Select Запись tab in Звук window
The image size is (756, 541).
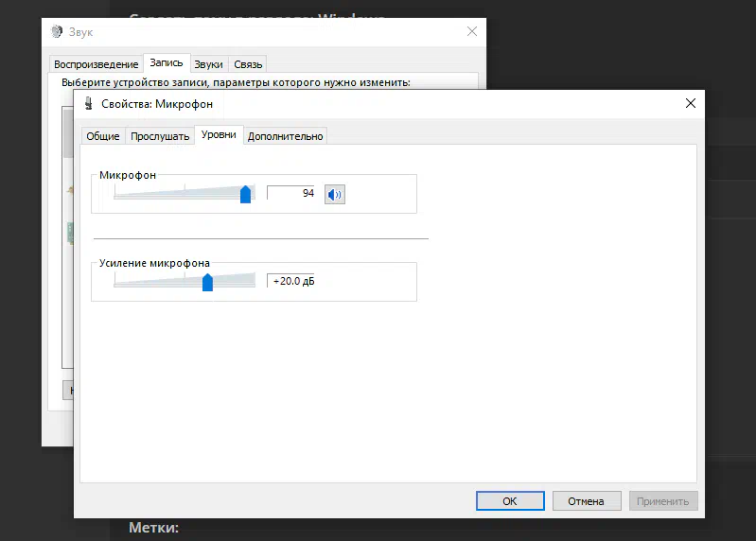[167, 62]
